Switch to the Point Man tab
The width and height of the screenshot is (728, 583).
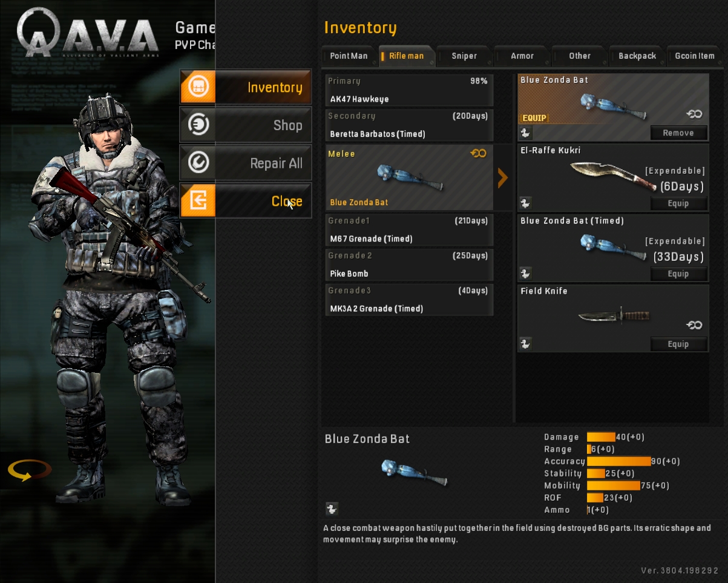[349, 56]
